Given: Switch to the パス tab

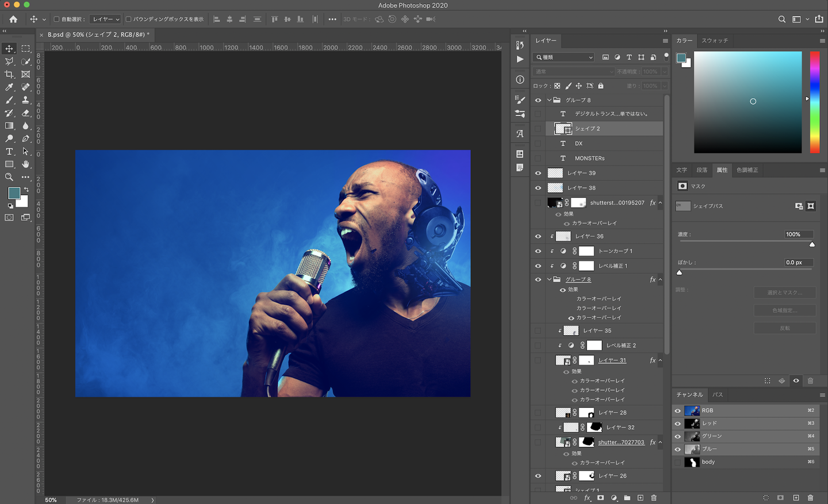Looking at the screenshot, I should [x=718, y=395].
